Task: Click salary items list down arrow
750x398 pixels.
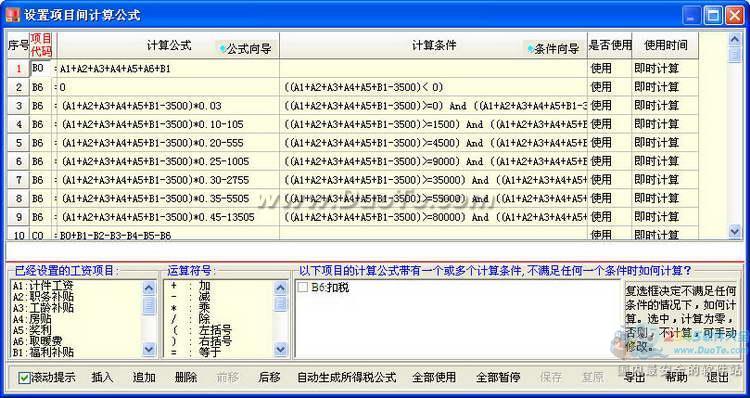Action: coord(149,350)
